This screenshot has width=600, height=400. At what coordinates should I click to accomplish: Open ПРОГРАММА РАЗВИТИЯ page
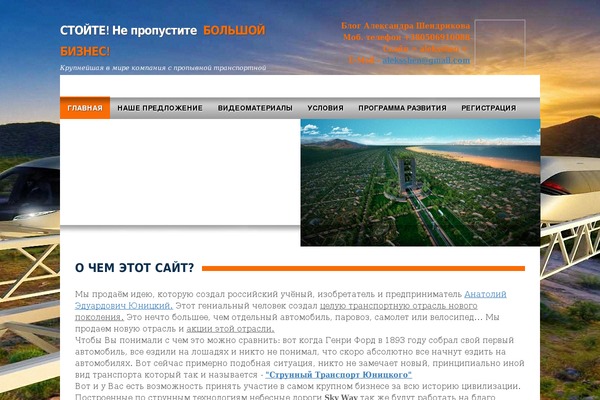402,108
